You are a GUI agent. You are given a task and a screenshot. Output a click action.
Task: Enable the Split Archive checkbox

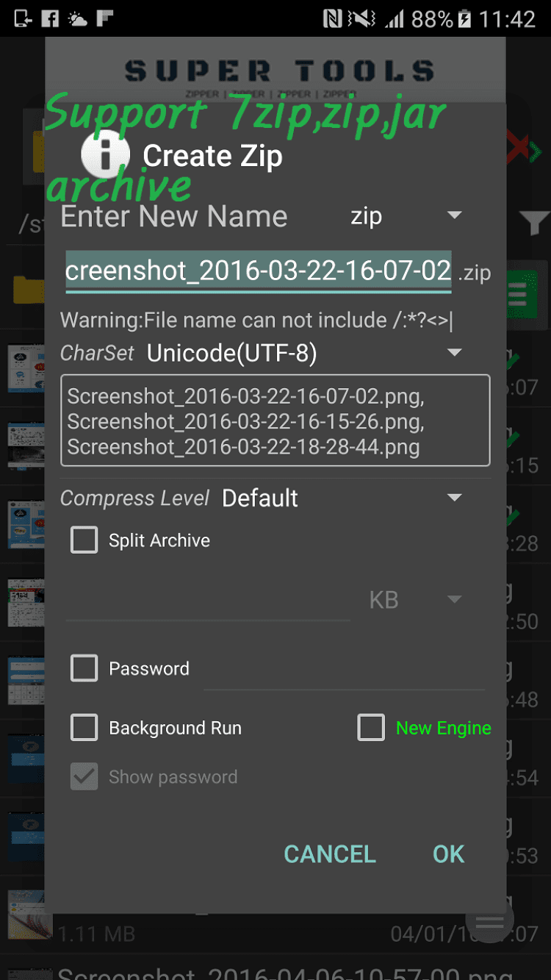pos(84,540)
